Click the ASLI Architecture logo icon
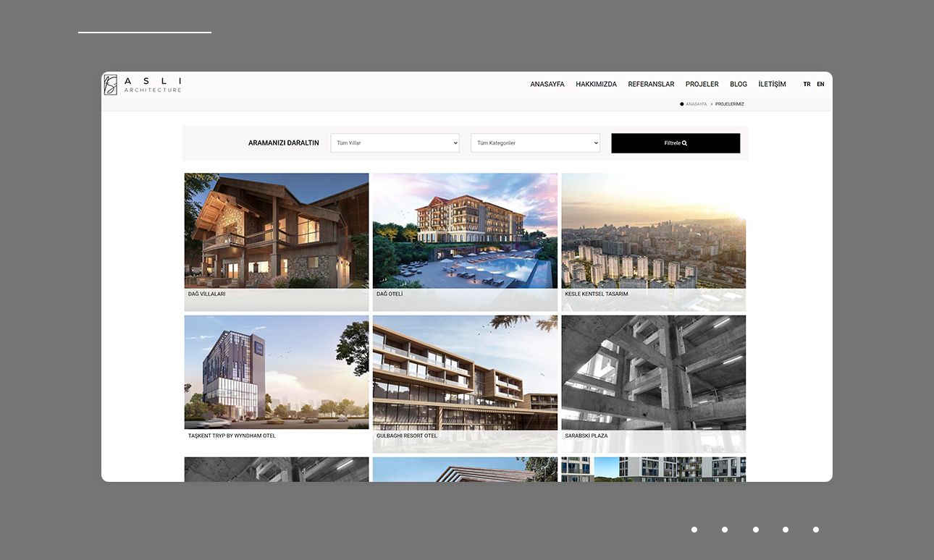The image size is (934, 560). [x=111, y=84]
